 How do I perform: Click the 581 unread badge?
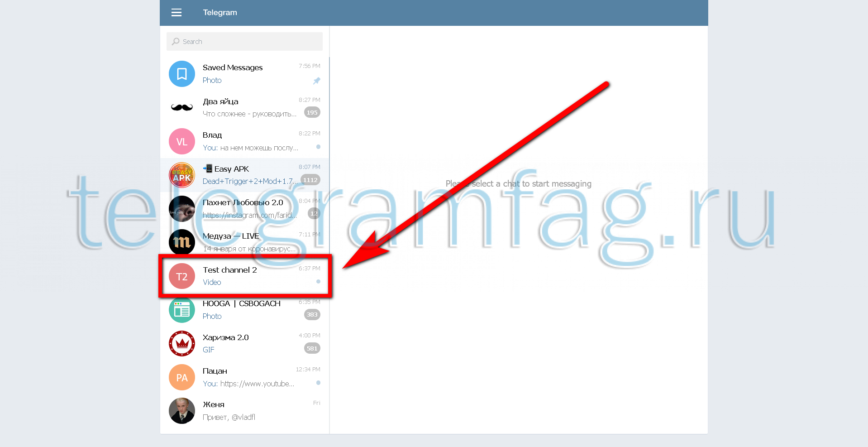click(312, 348)
